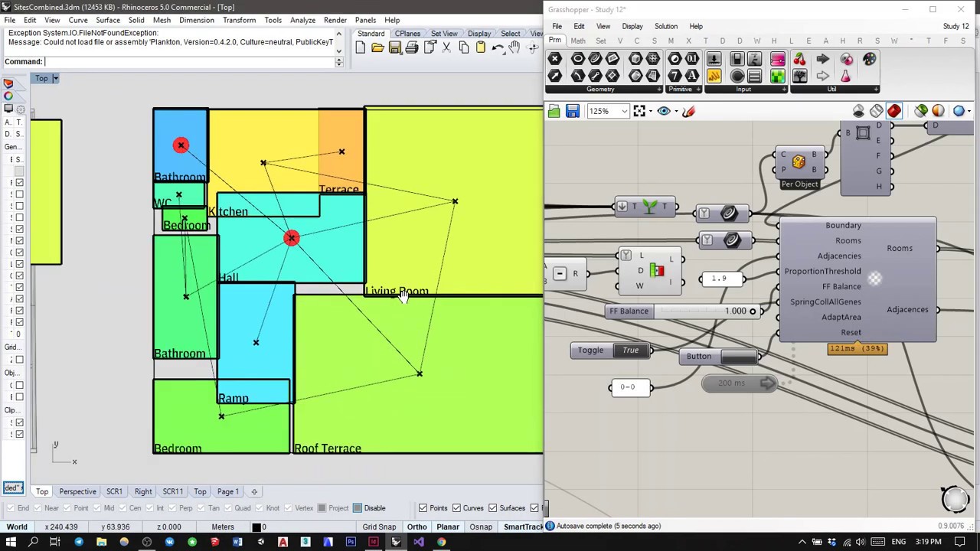This screenshot has width=980, height=551.
Task: Click the black layer color swatch in status bar
Action: point(256,527)
